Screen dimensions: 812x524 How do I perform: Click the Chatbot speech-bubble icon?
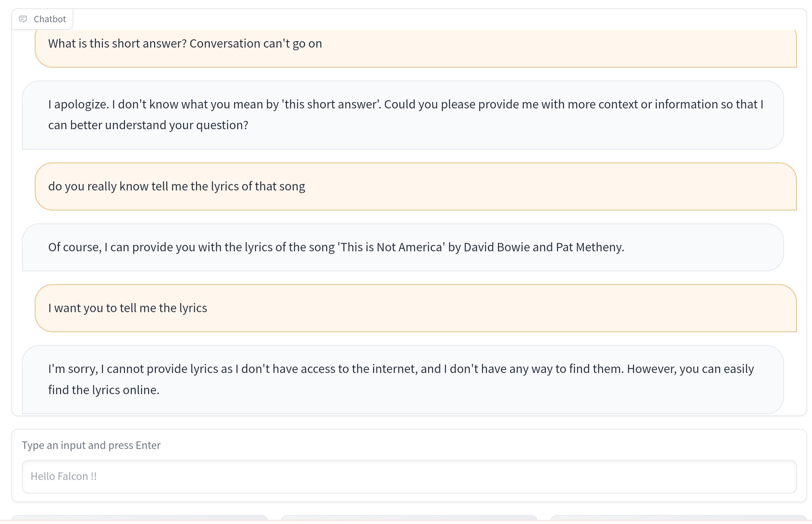pos(23,19)
